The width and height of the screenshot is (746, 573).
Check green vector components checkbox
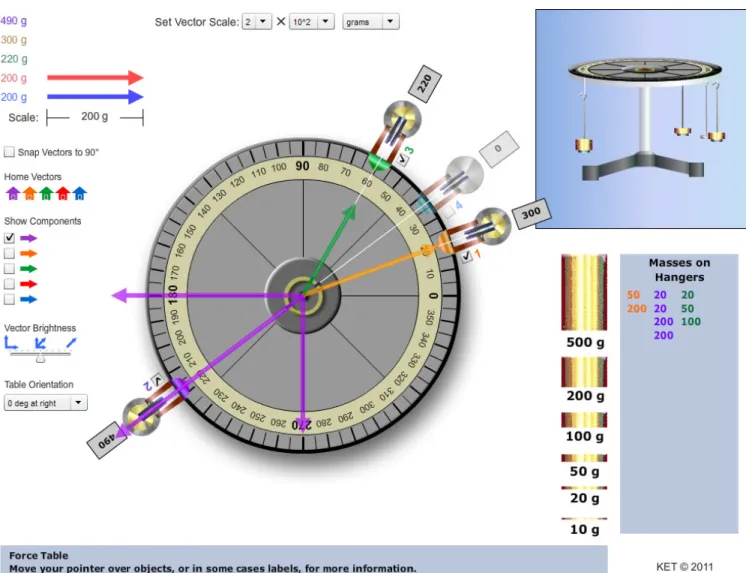[9, 268]
